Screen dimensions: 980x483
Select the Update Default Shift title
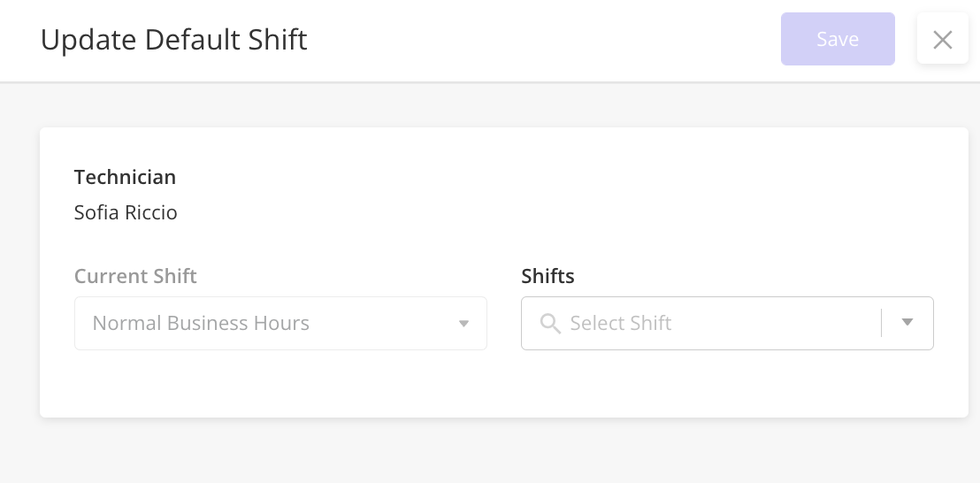click(x=173, y=39)
